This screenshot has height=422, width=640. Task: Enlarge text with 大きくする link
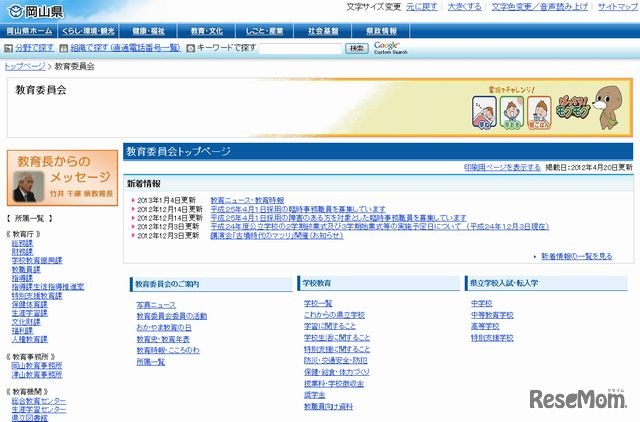click(x=464, y=7)
